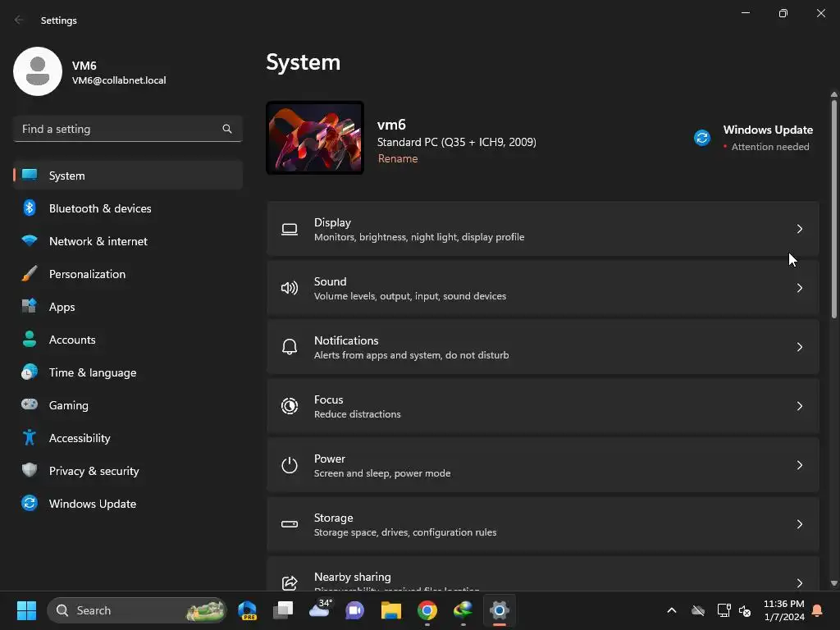Viewport: 840px width, 630px height.
Task: Open File Explorer from the taskbar
Action: pyautogui.click(x=391, y=610)
